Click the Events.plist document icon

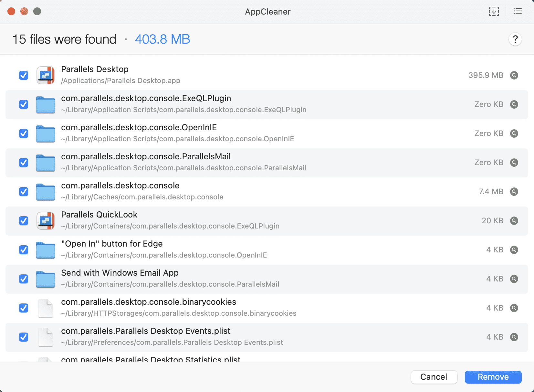[x=46, y=337]
